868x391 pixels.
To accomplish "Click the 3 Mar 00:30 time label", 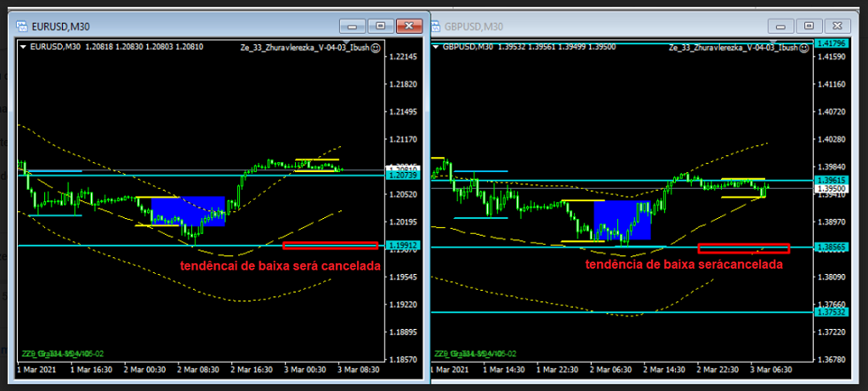I will point(306,370).
